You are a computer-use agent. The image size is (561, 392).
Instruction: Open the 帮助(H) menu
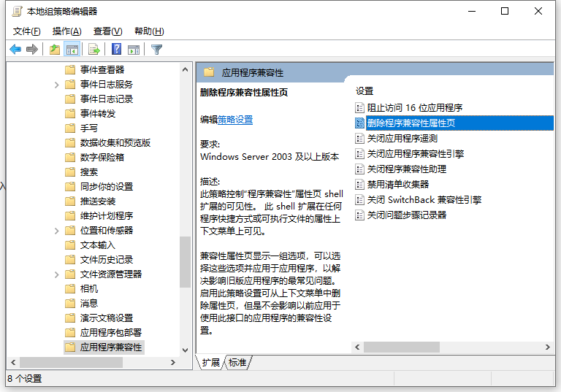[x=149, y=31]
